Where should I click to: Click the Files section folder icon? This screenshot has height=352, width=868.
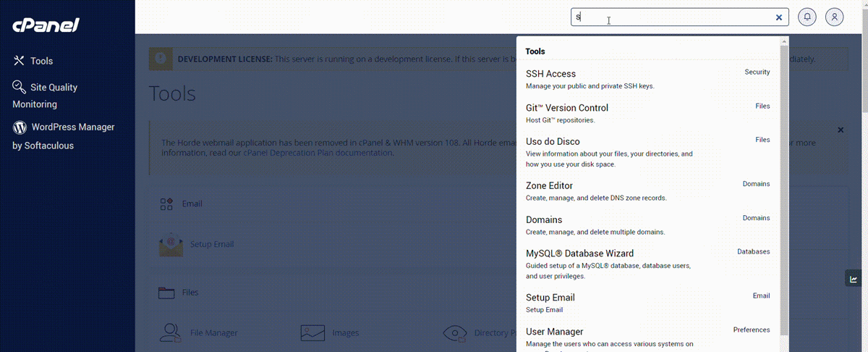[166, 293]
